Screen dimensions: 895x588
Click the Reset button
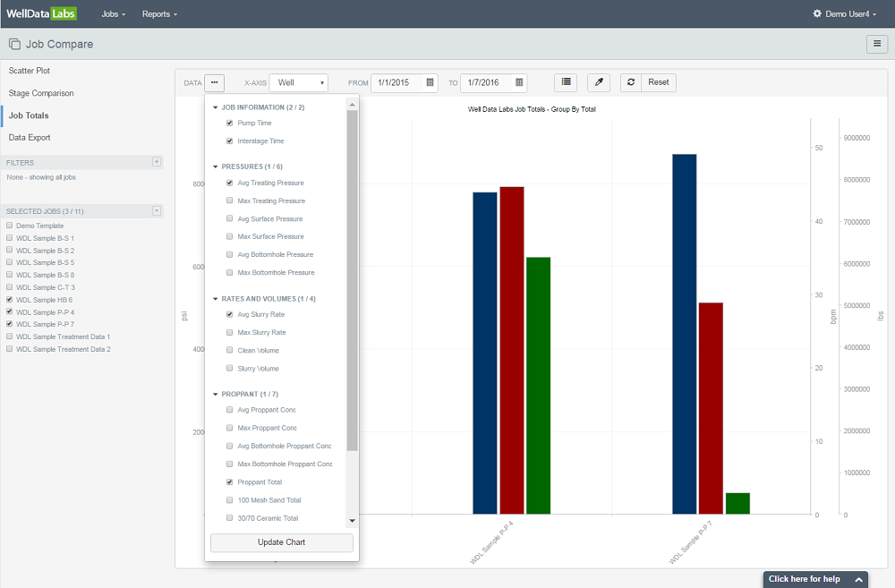pos(659,82)
